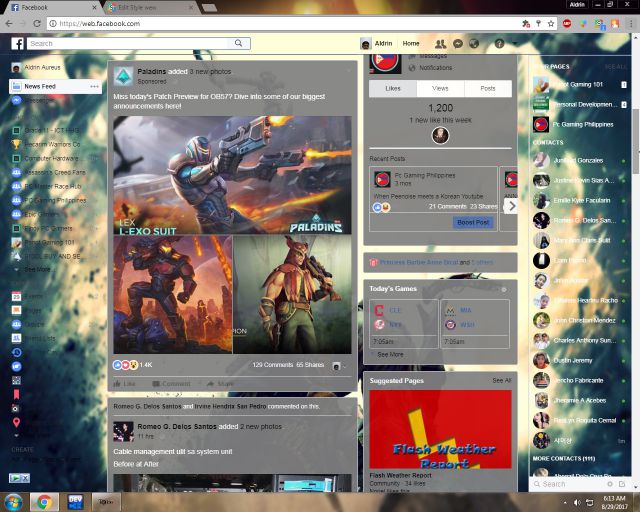Click the translate icon in the address bar

pyautogui.click(x=526, y=24)
